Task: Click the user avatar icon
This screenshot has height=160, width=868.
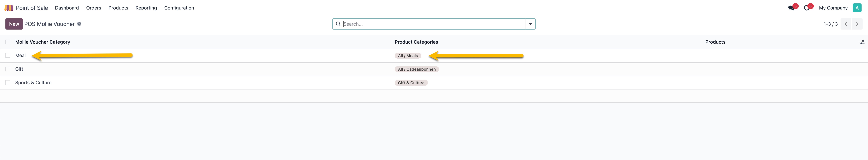Action: point(857,8)
